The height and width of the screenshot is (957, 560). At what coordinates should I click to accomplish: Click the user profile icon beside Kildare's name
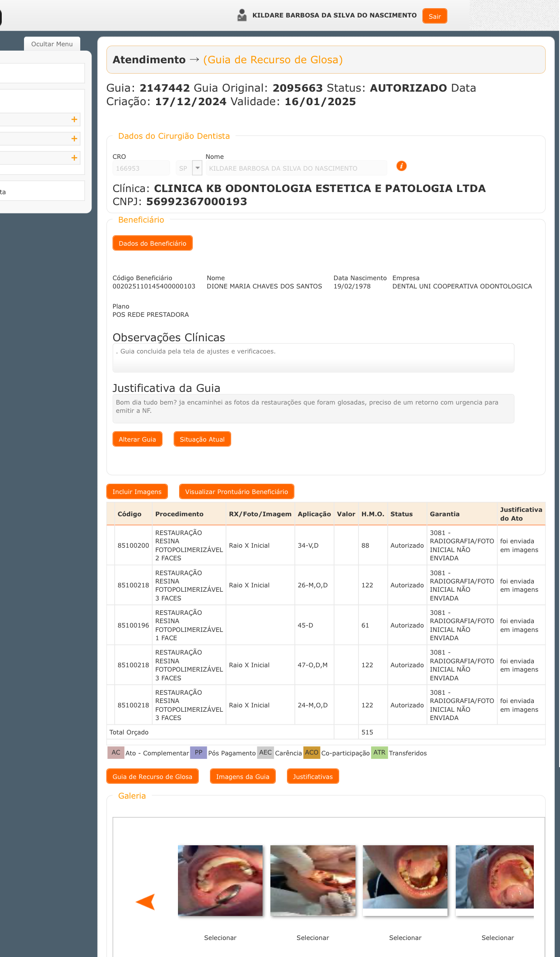pyautogui.click(x=242, y=15)
